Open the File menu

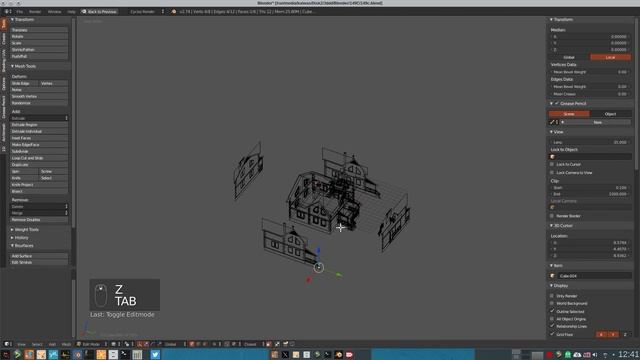[20, 11]
